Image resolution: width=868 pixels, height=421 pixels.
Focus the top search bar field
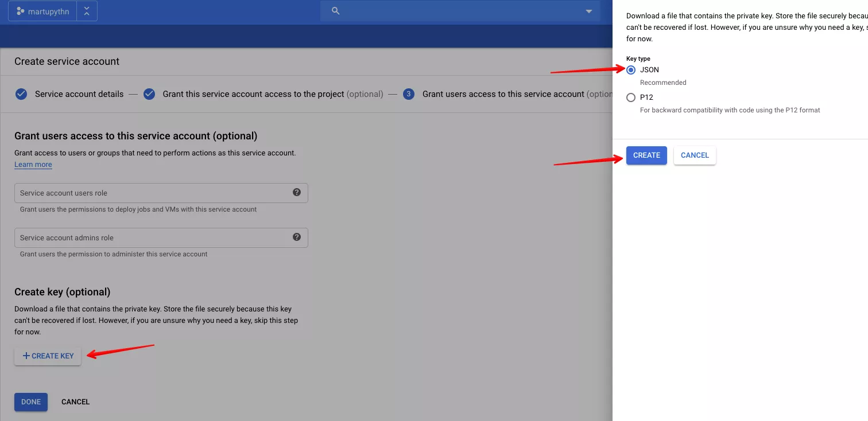pos(460,11)
